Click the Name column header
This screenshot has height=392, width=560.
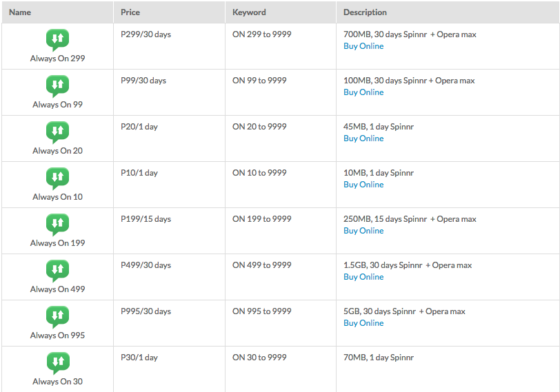click(20, 12)
